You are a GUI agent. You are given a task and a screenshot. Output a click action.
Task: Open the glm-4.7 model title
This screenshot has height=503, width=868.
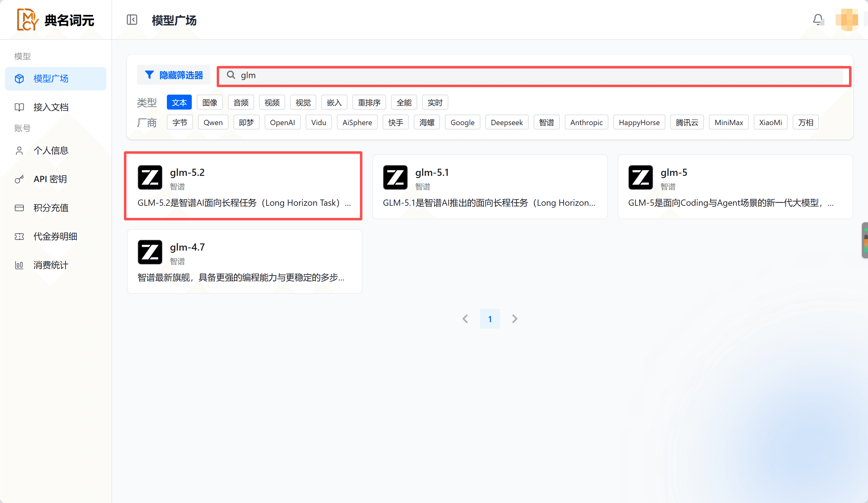point(187,247)
